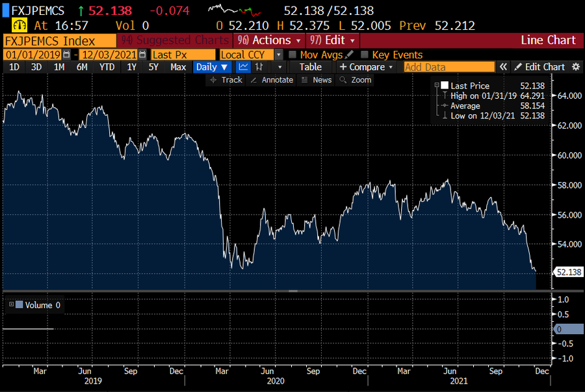Image resolution: width=585 pixels, height=392 pixels.
Task: Open start date calendar picker icon
Action: pyautogui.click(x=68, y=55)
